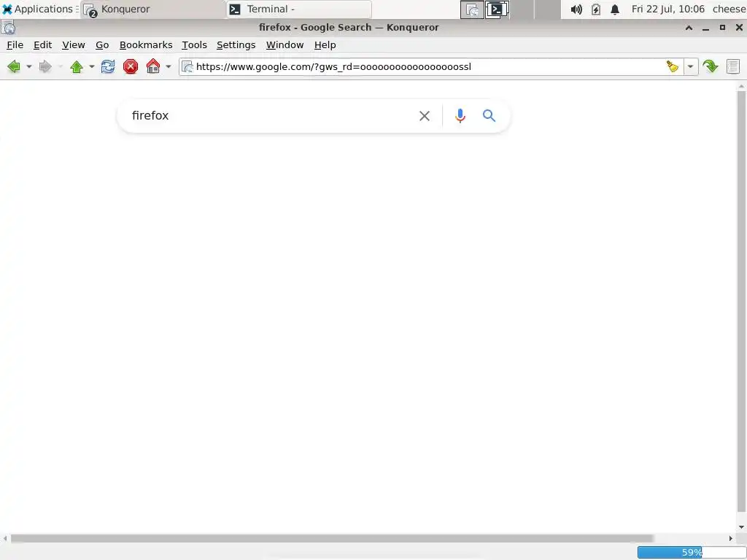
Task: Clear search text with the X icon
Action: click(425, 116)
